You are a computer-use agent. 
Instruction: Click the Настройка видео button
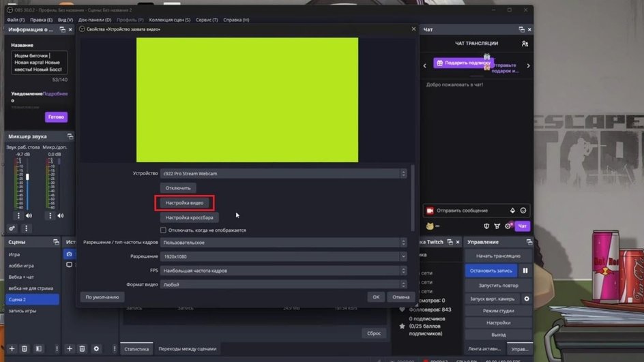[184, 202]
